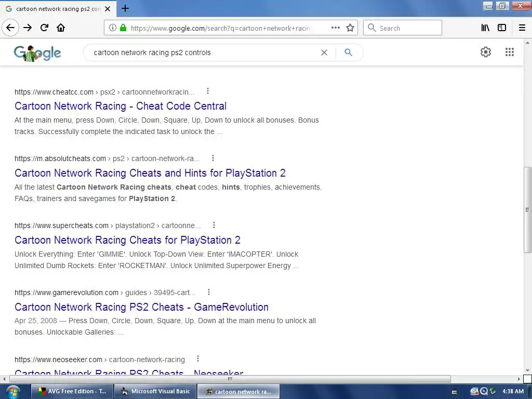
Task: Click the 4:38 AM system clock
Action: (513, 391)
